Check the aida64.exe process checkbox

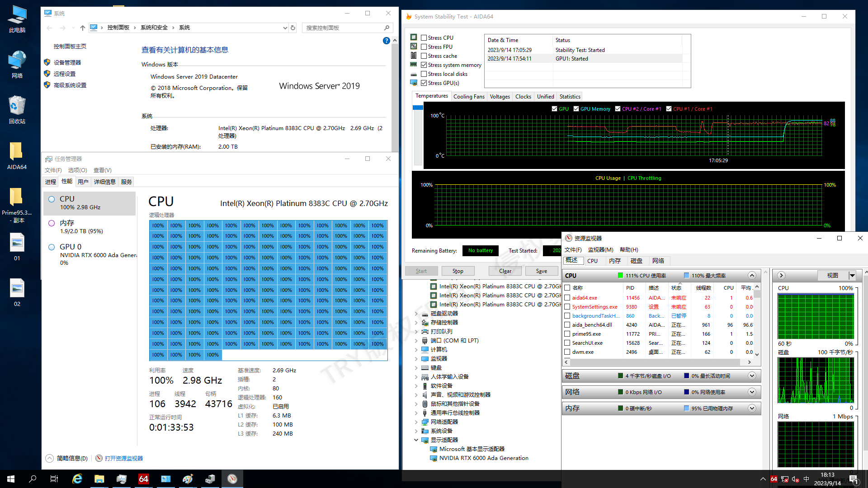(x=567, y=298)
